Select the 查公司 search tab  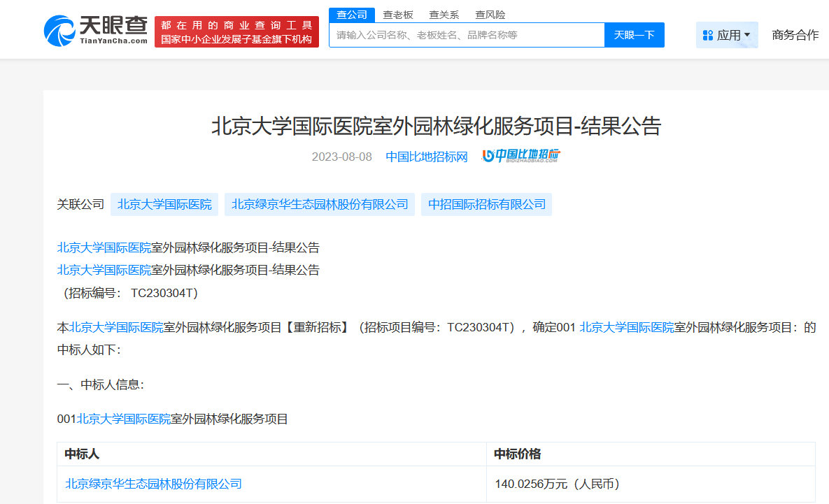click(352, 15)
